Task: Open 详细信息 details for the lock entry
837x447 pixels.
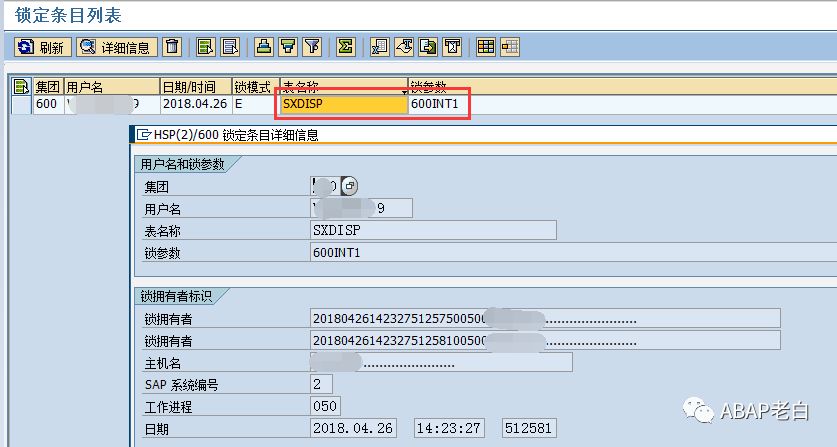Action: pos(116,47)
